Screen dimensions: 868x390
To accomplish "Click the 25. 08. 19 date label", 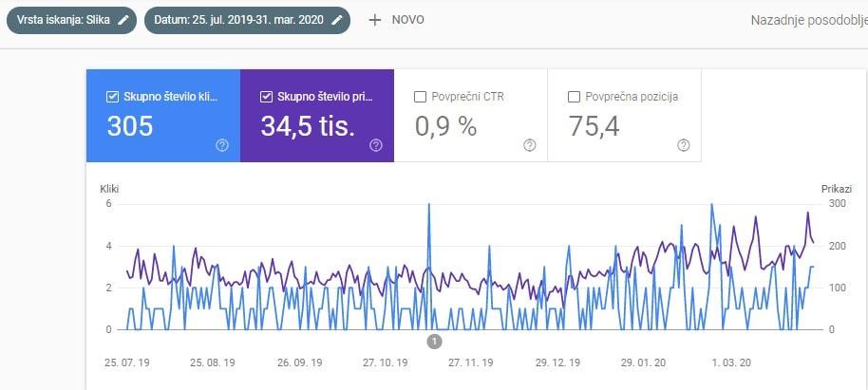I will 213,362.
